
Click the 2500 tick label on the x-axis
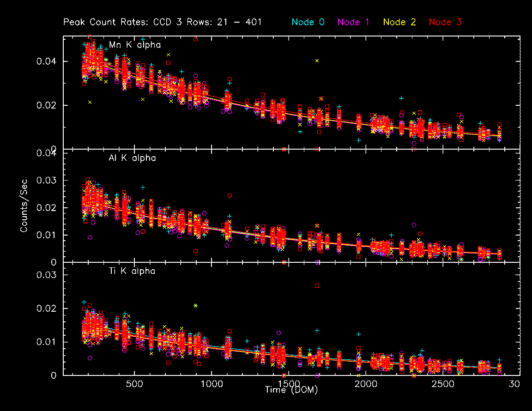point(443,384)
